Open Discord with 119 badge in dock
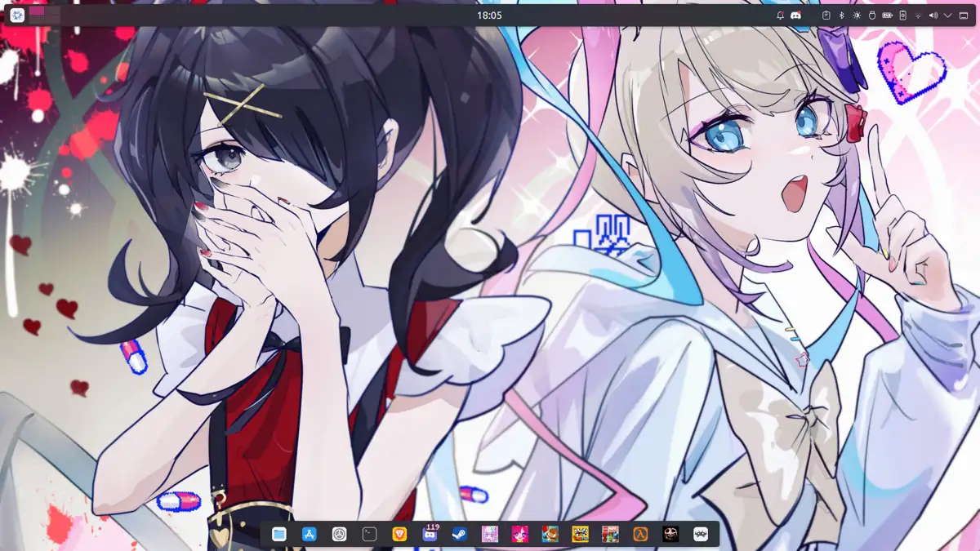980x551 pixels. [430, 534]
